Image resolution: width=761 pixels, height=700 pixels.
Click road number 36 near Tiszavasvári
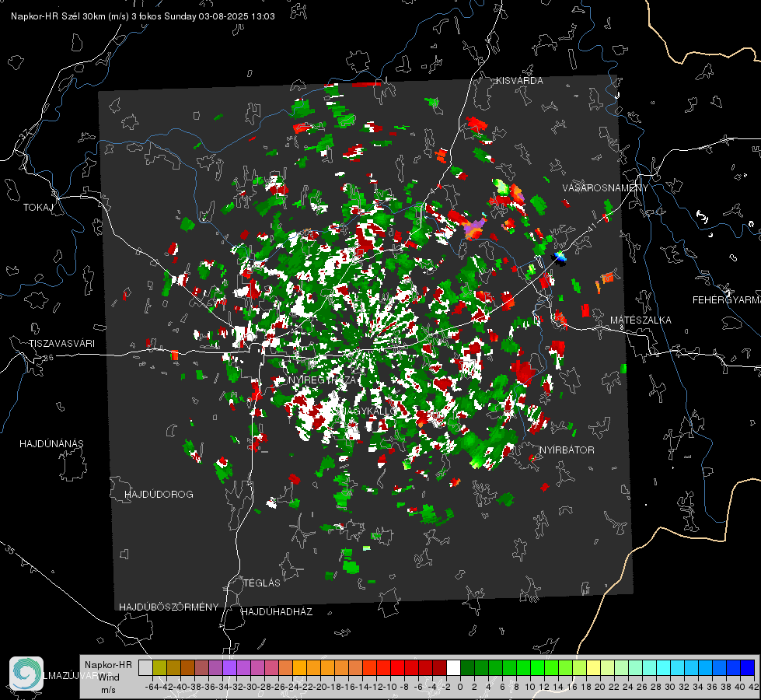(x=48, y=358)
